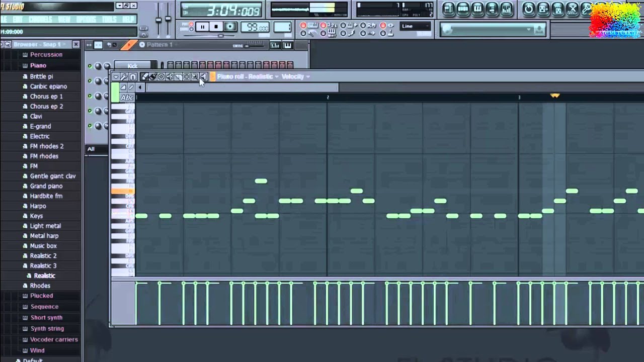644x362 pixels.
Task: Open the All channel filter dropdown
Action: pos(97,149)
